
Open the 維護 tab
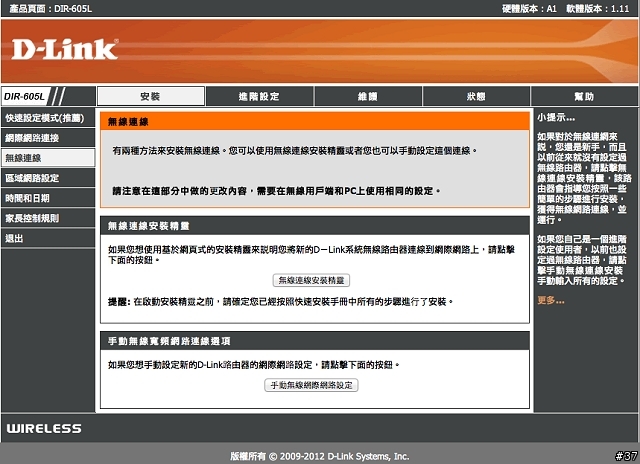tap(368, 96)
